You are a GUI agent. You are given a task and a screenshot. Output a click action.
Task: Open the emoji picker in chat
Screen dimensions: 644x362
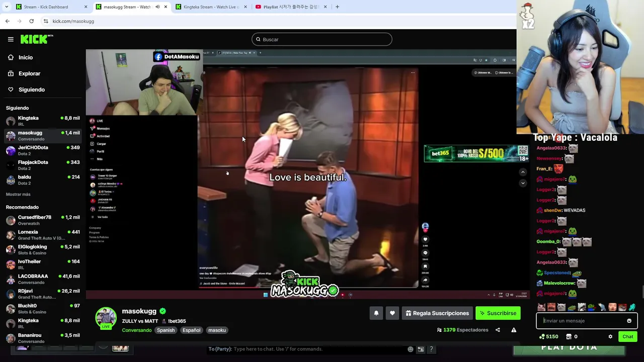(x=629, y=321)
